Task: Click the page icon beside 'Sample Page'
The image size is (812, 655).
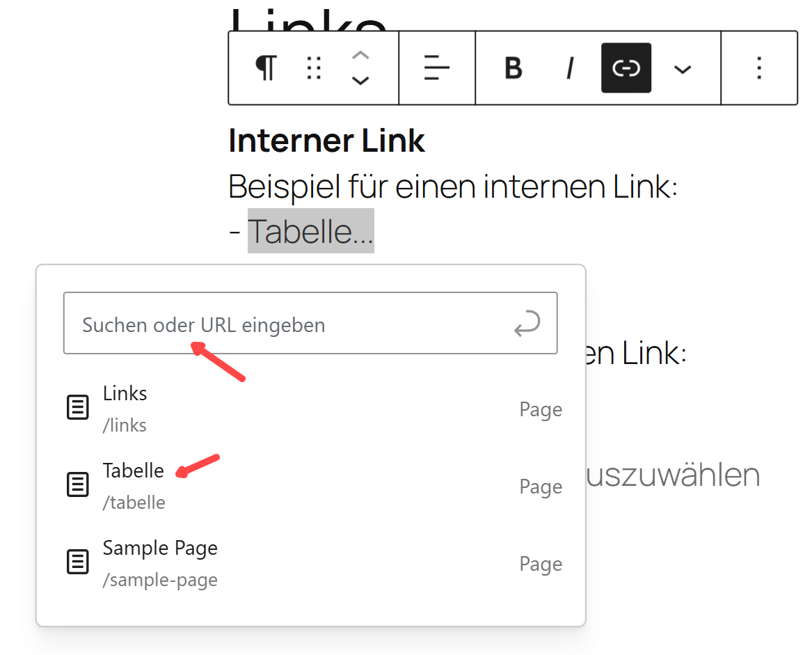Action: (77, 562)
